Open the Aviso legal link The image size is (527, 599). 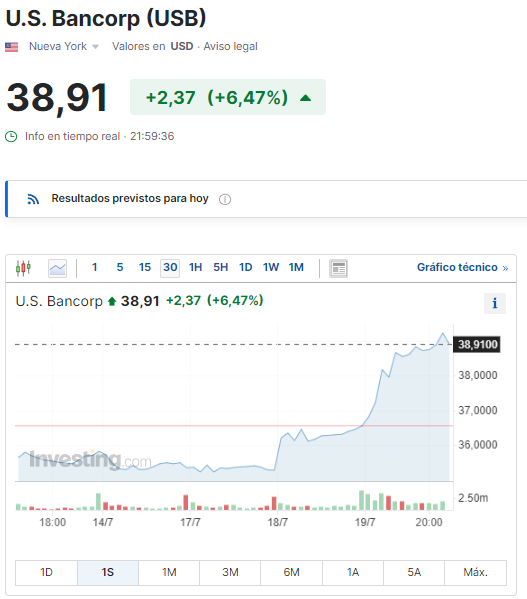tap(230, 46)
